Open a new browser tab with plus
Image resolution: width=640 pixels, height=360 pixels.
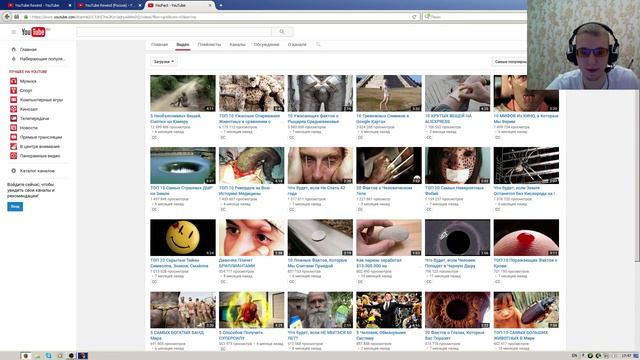click(221, 5)
